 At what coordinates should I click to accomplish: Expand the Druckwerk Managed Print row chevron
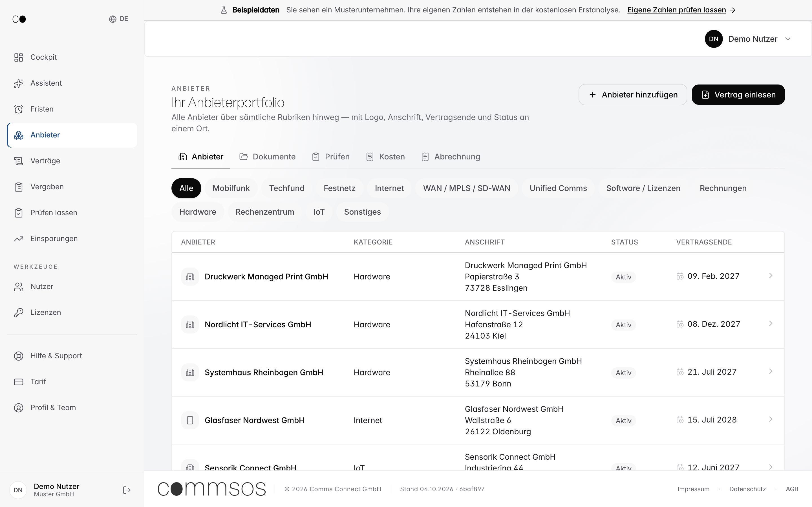tap(771, 276)
